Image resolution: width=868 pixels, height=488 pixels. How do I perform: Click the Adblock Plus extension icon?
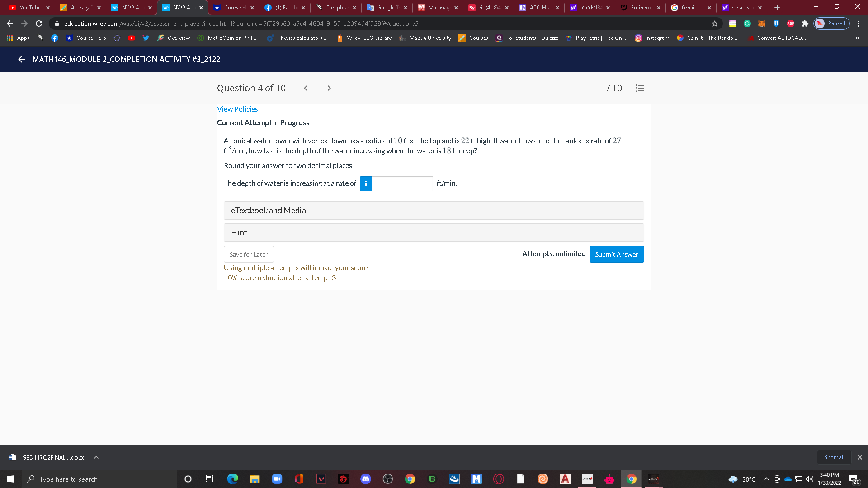[x=791, y=23]
